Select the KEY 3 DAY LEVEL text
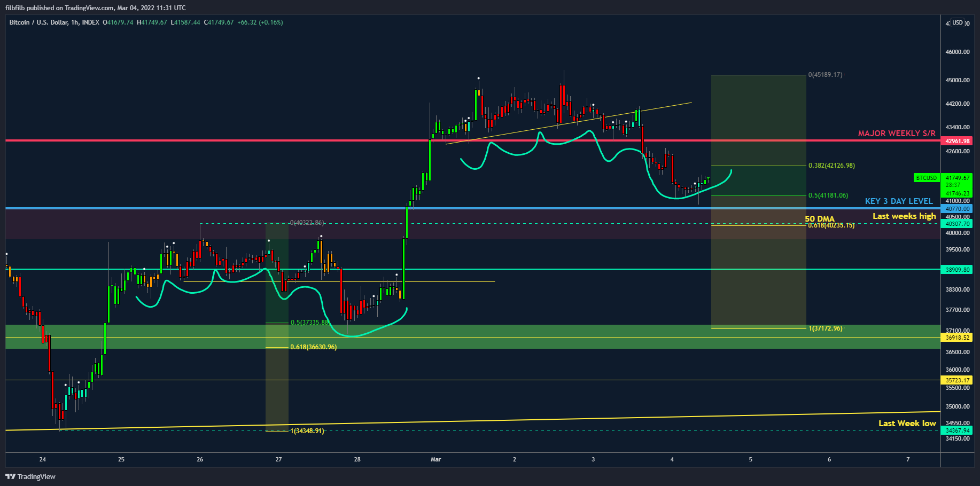This screenshot has width=980, height=486. pos(899,201)
